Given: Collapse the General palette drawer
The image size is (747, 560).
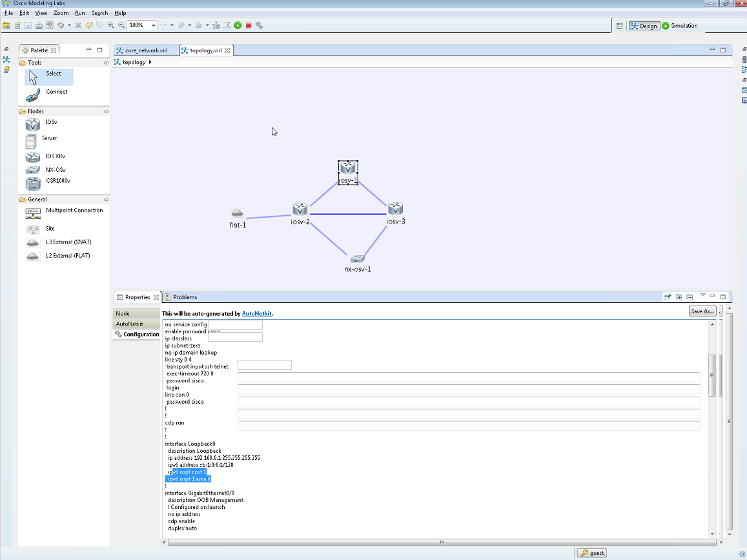Looking at the screenshot, I should (107, 200).
